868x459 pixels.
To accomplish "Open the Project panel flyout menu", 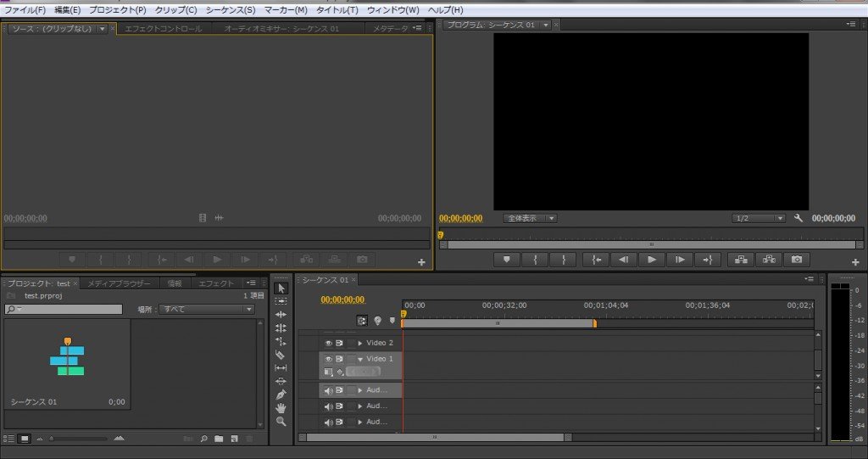I will click(251, 283).
